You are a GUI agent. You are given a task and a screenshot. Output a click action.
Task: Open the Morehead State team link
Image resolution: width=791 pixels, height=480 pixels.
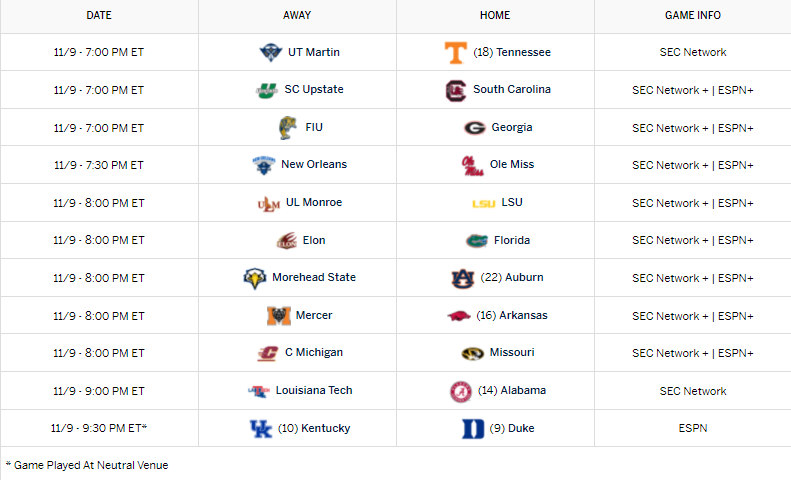pyautogui.click(x=314, y=277)
